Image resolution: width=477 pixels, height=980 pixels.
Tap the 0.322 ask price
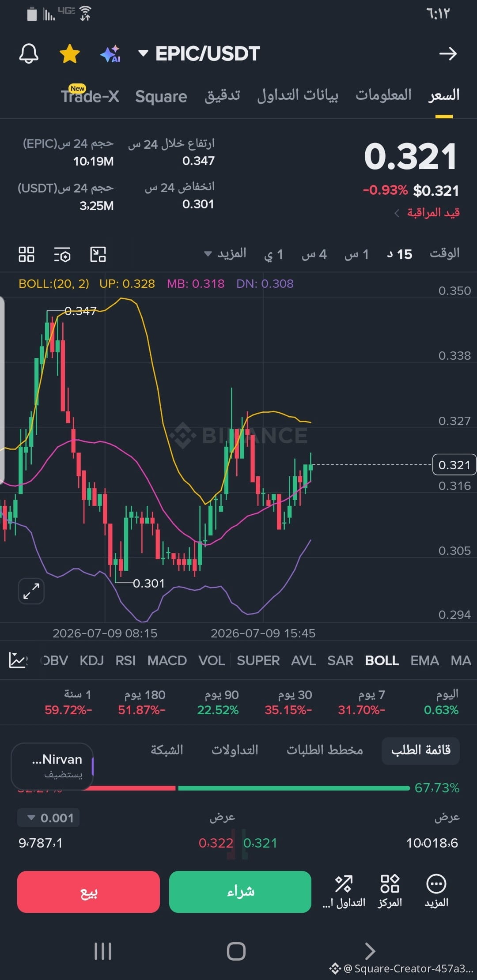(216, 843)
